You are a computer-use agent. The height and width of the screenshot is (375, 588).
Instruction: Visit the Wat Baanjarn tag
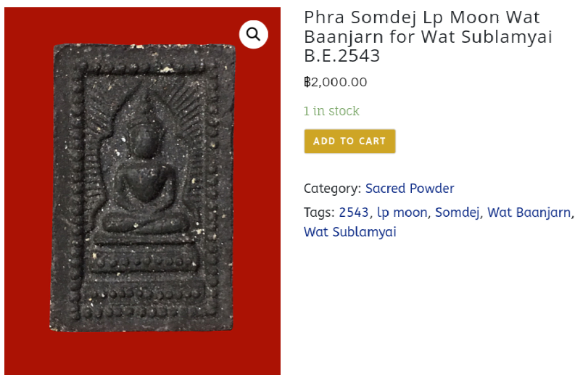click(529, 213)
